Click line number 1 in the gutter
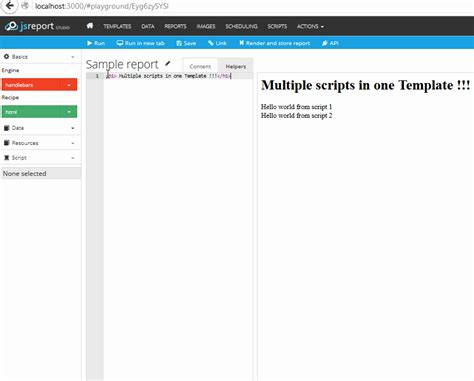This screenshot has width=474, height=381. click(97, 76)
